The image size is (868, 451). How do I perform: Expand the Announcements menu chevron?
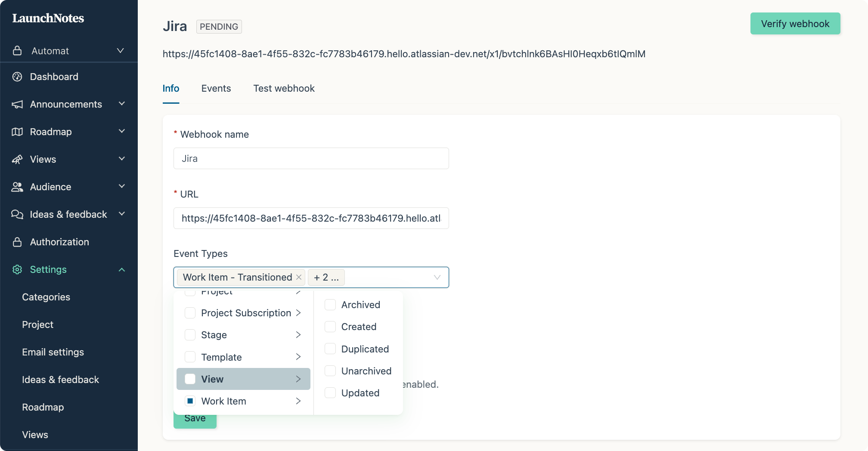click(x=122, y=104)
